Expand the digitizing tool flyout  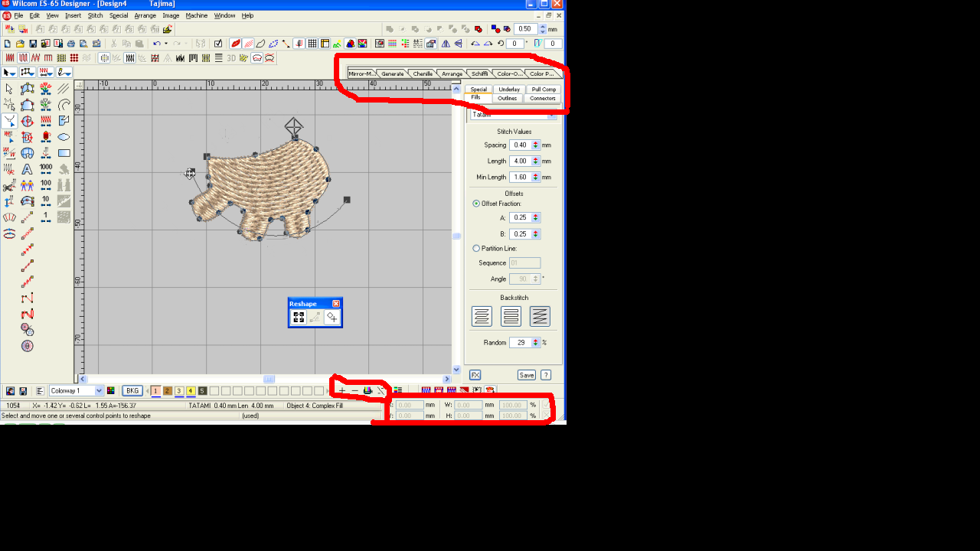pyautogui.click(x=28, y=72)
